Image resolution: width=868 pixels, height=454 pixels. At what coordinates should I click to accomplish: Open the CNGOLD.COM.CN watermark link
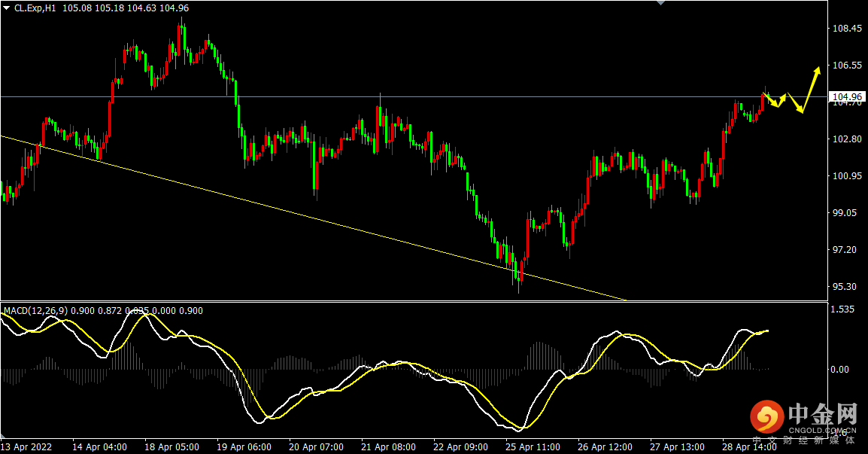823,430
